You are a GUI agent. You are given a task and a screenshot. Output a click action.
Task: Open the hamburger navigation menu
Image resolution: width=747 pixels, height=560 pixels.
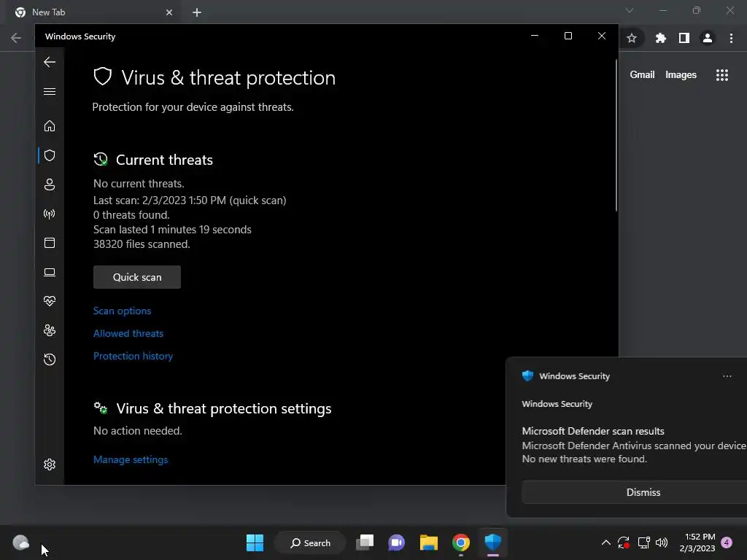tap(50, 91)
